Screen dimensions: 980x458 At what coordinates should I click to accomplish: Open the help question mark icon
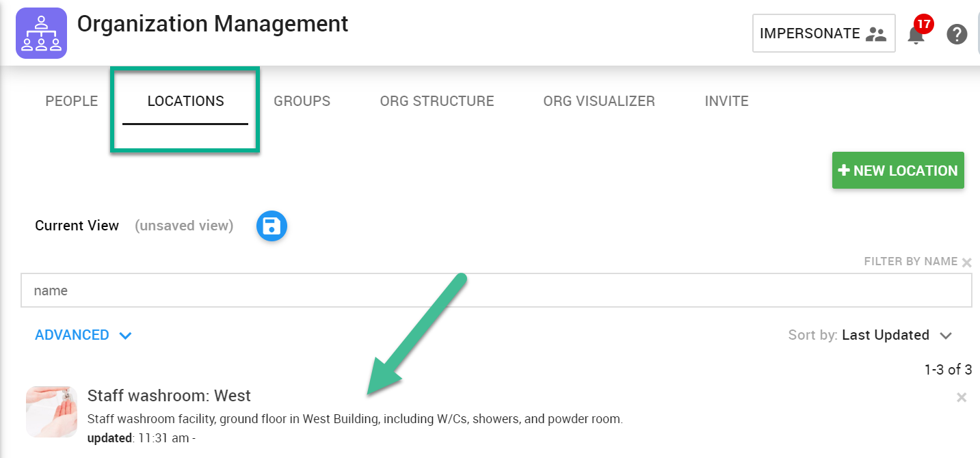(957, 33)
